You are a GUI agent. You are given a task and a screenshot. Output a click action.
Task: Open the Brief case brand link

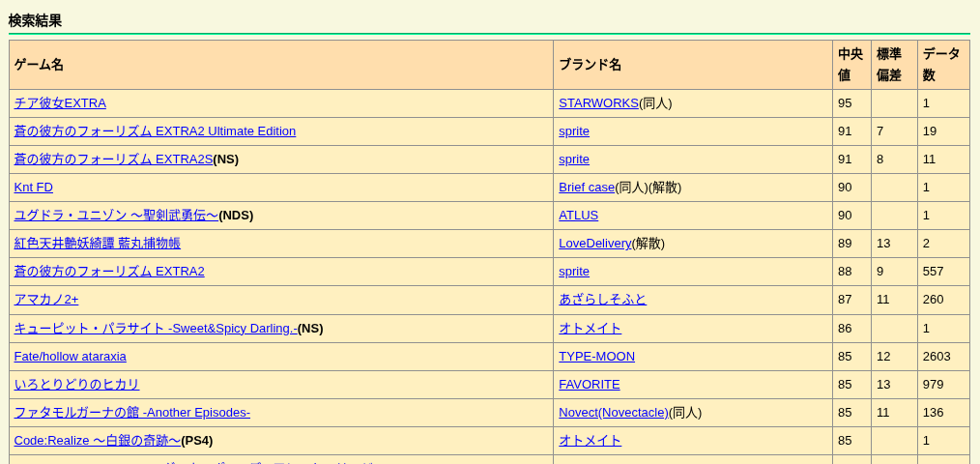point(587,188)
